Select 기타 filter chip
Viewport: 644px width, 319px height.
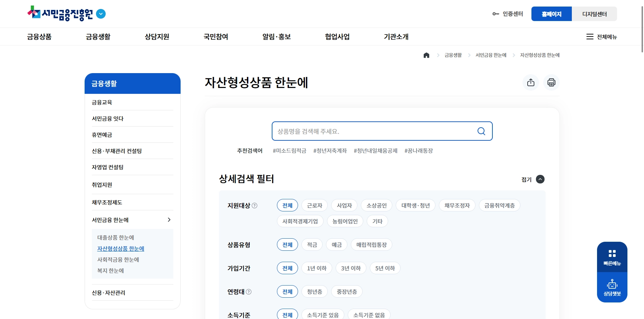click(x=377, y=221)
